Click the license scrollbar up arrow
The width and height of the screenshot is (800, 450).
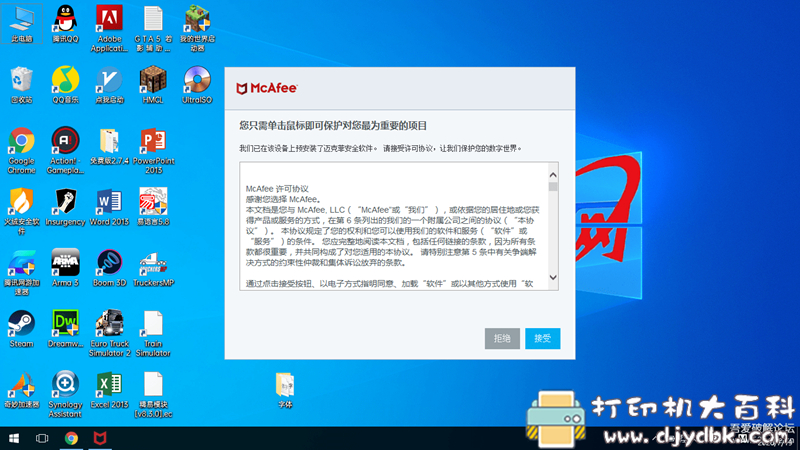tap(553, 175)
